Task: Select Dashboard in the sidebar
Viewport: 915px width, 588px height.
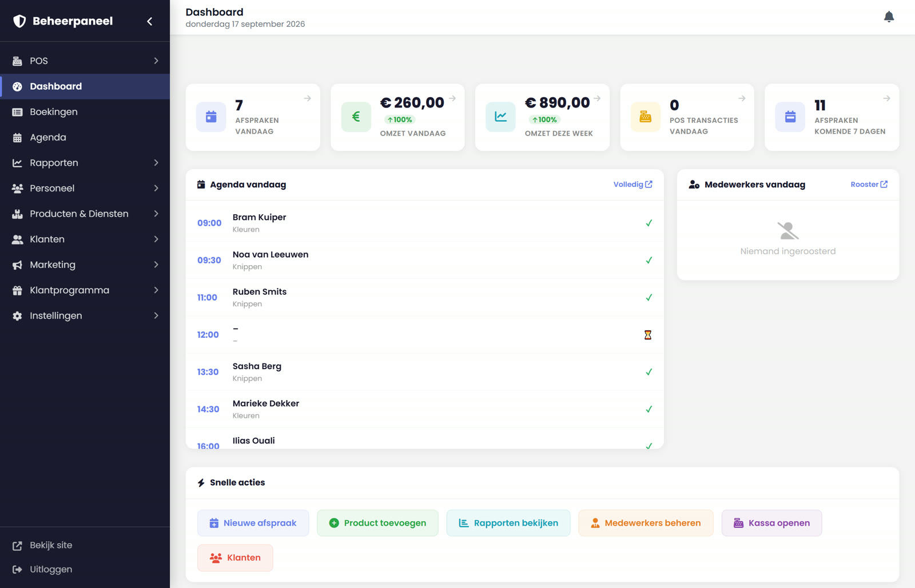Action: [x=85, y=86]
